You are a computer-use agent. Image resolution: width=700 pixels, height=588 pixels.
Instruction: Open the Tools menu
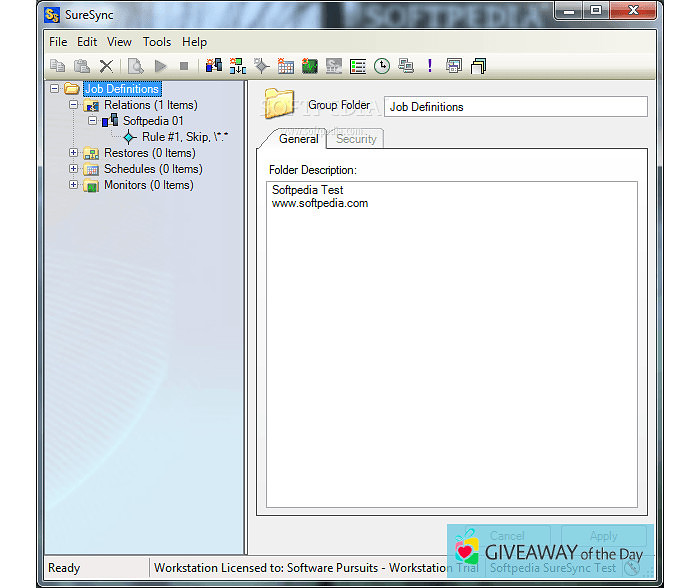coord(156,42)
